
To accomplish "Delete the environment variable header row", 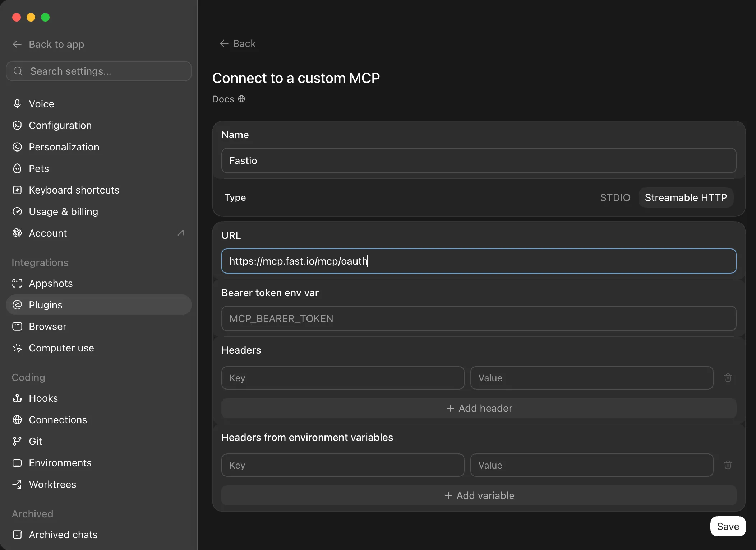I will point(728,465).
